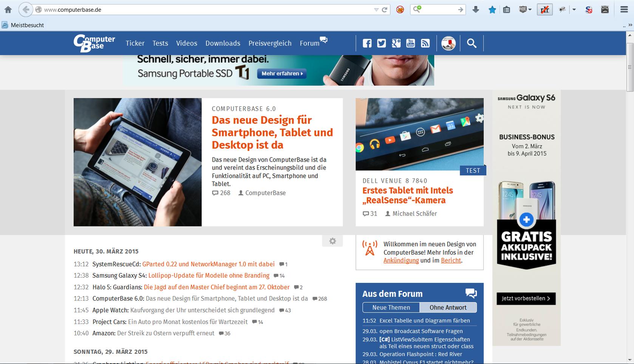Image resolution: width=634 pixels, height=364 pixels.
Task: Open thread open Broadcast Software Fragen
Action: pyautogui.click(x=421, y=331)
